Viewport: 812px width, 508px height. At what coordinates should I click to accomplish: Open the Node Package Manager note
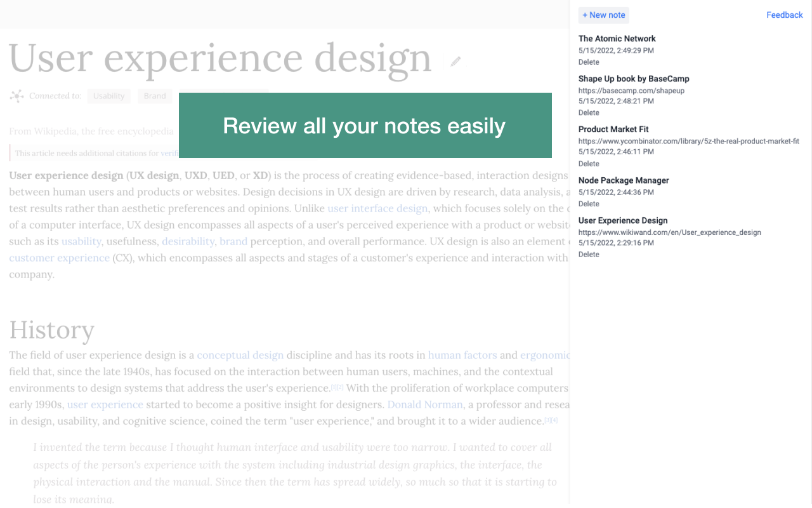click(x=624, y=180)
